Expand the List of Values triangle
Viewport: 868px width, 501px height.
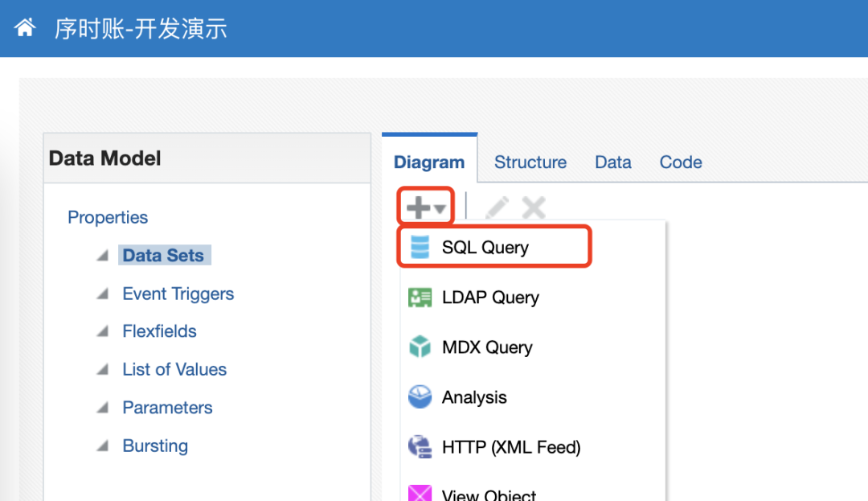pos(102,369)
